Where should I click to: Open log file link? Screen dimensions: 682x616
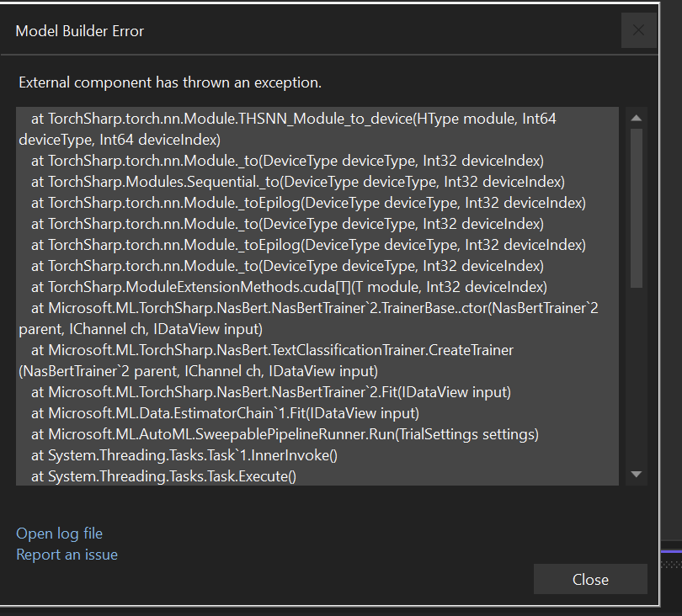tap(59, 534)
